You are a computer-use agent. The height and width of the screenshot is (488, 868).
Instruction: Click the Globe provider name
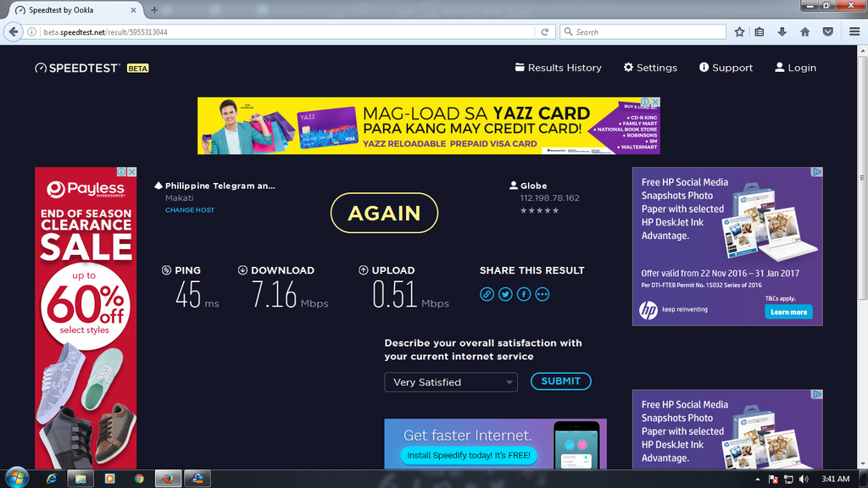point(534,186)
